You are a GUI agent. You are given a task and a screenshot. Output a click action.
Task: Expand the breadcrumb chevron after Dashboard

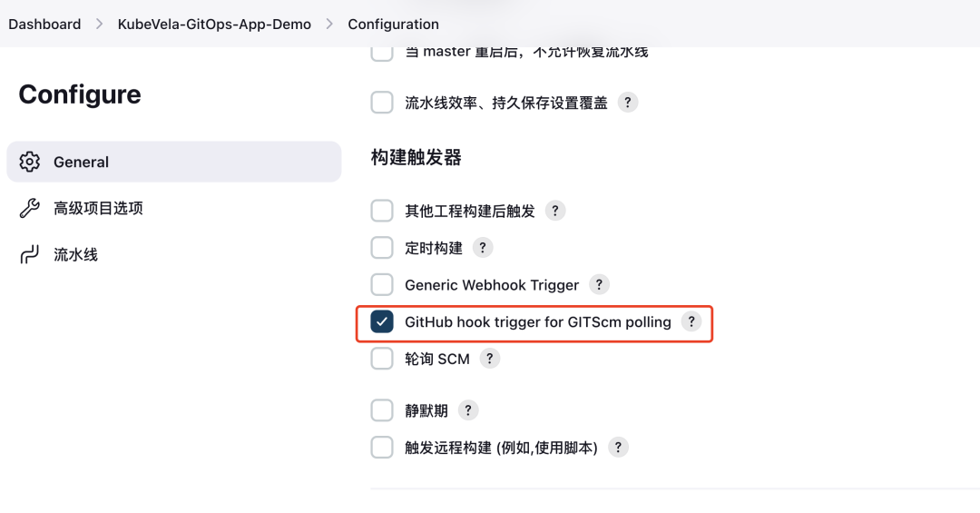(100, 24)
